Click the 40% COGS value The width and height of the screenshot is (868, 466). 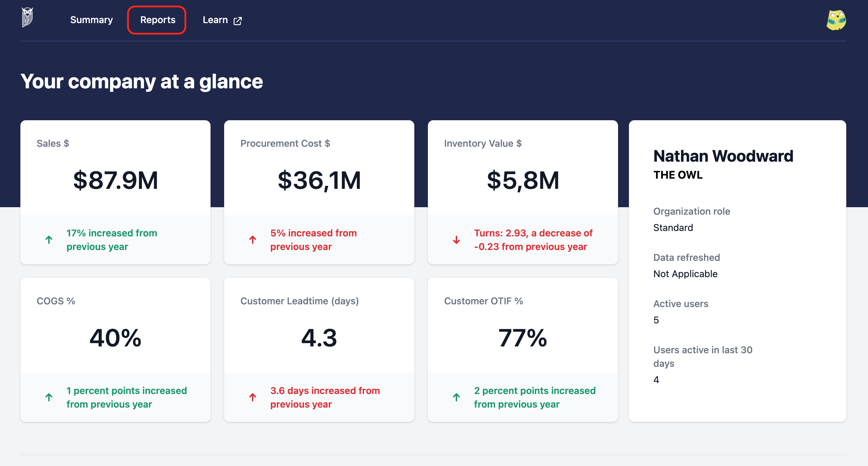115,338
